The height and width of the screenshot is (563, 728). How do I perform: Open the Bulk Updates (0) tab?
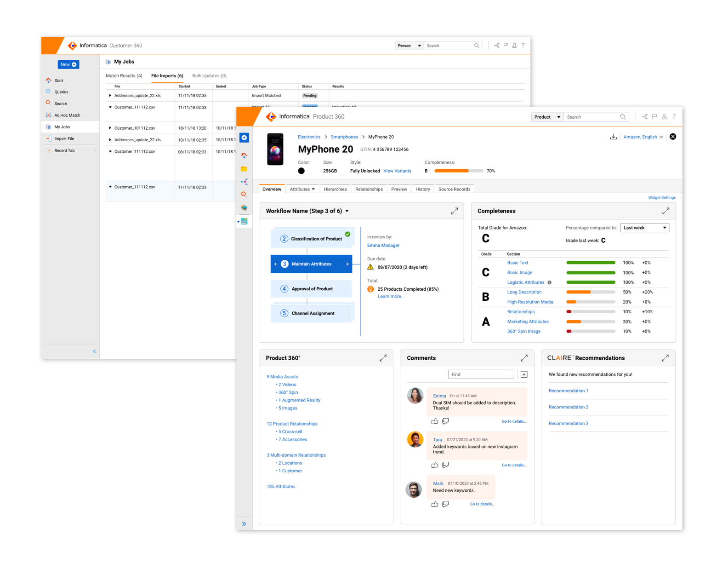tap(209, 76)
